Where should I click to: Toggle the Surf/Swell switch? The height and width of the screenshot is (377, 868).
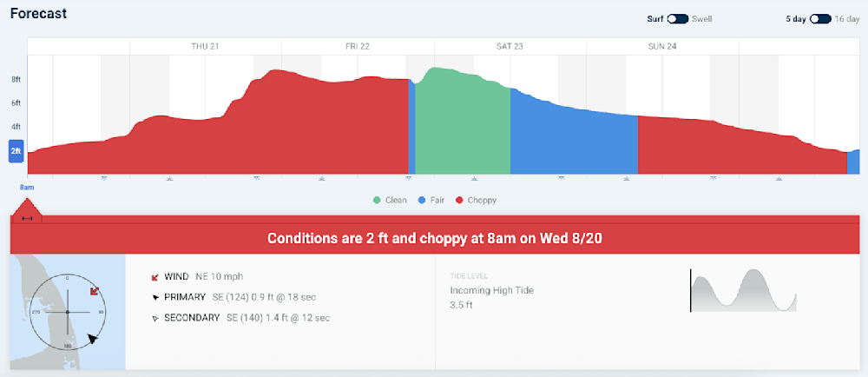coord(678,18)
